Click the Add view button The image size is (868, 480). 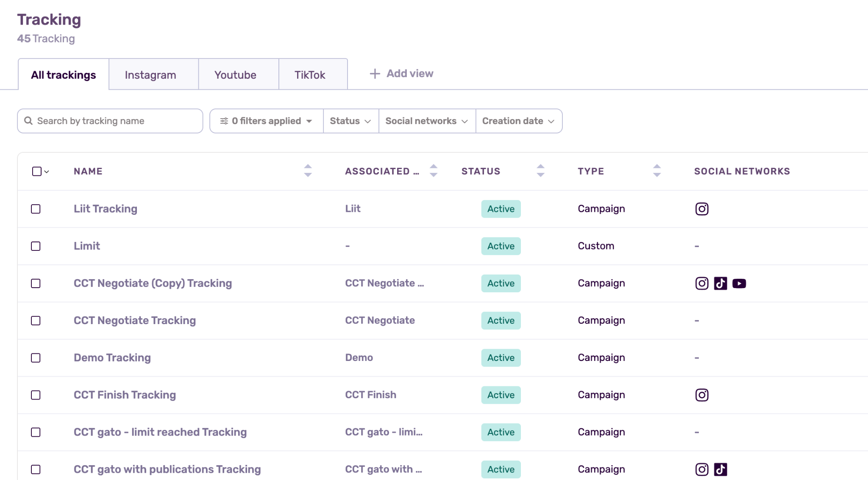tap(401, 74)
